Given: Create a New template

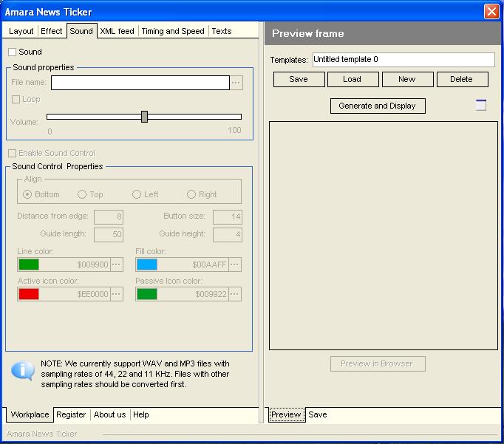Looking at the screenshot, I should tap(407, 79).
